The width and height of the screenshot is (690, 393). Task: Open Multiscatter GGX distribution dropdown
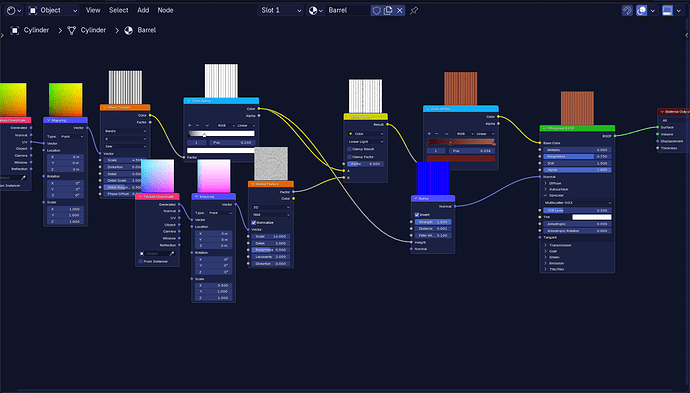(x=577, y=203)
